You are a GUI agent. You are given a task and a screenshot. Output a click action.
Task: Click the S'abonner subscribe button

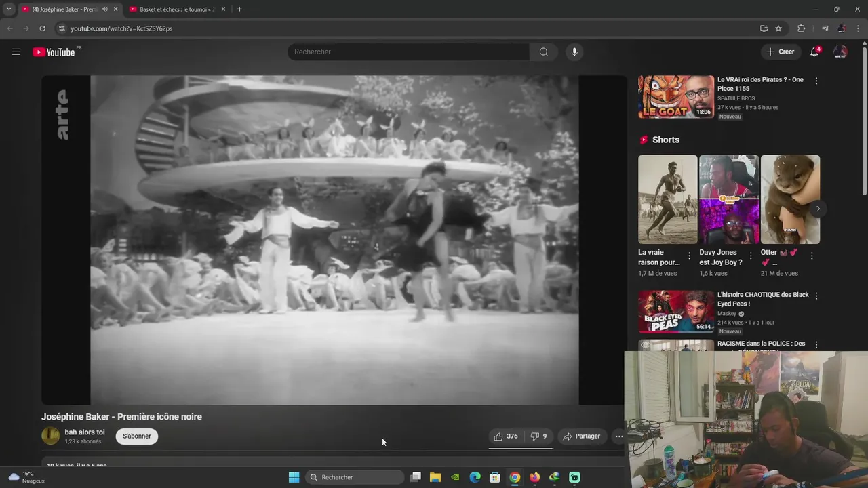point(137,436)
